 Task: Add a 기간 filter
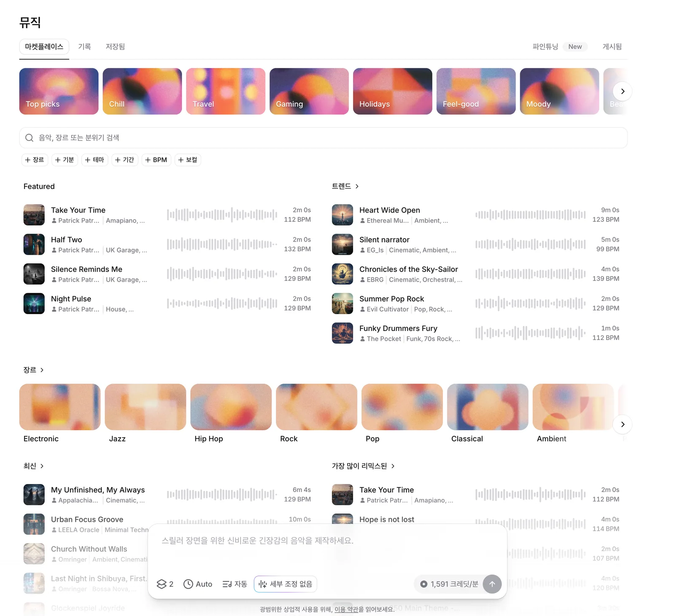[125, 160]
